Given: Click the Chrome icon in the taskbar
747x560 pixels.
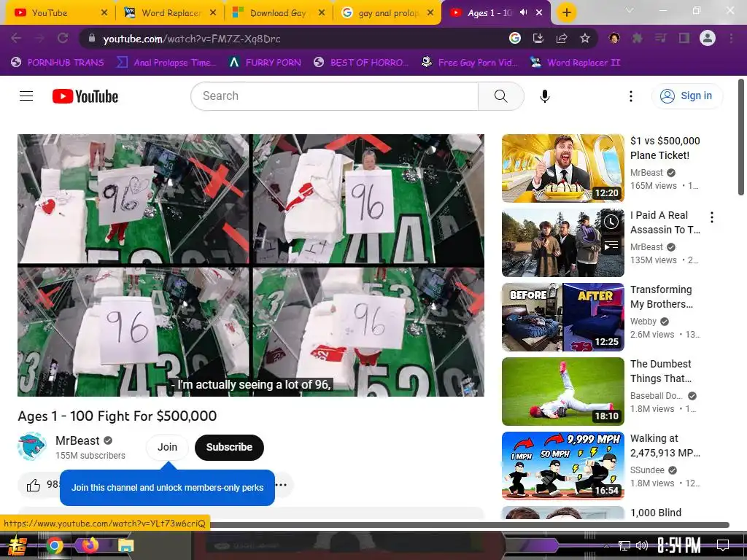Looking at the screenshot, I should 54,545.
